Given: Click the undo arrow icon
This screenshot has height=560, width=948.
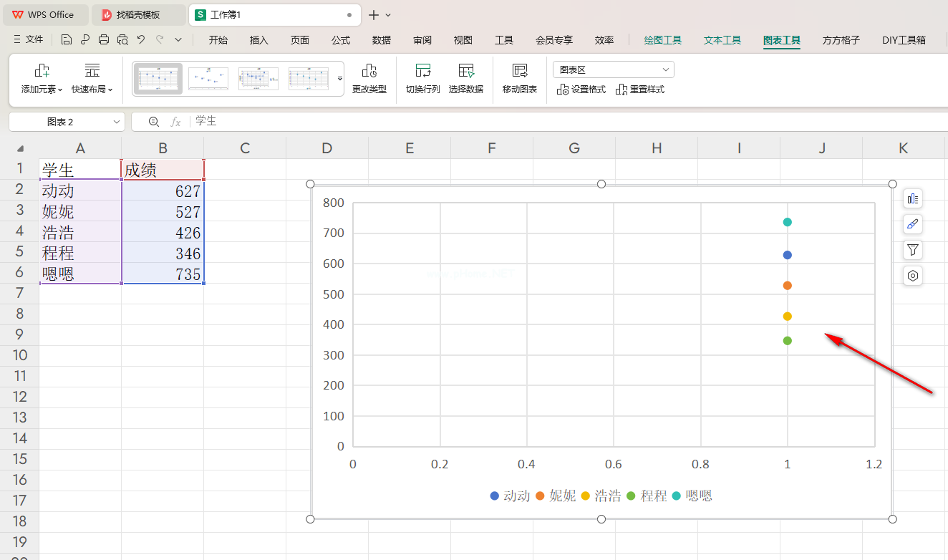Looking at the screenshot, I should pyautogui.click(x=141, y=40).
